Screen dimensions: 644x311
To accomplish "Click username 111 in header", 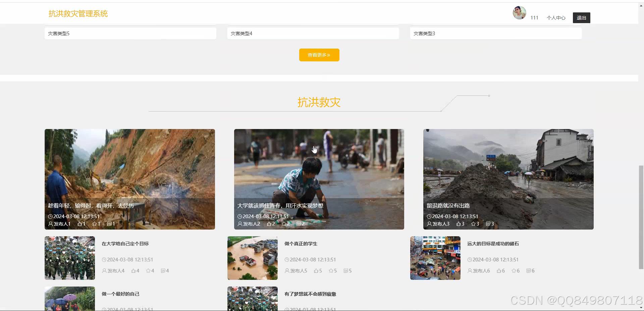I will [534, 18].
